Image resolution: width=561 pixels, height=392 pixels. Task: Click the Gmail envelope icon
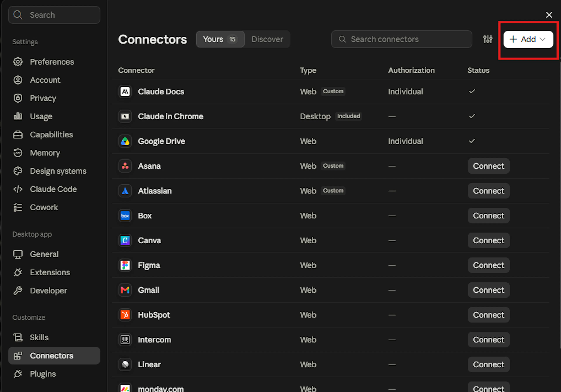[x=125, y=290]
